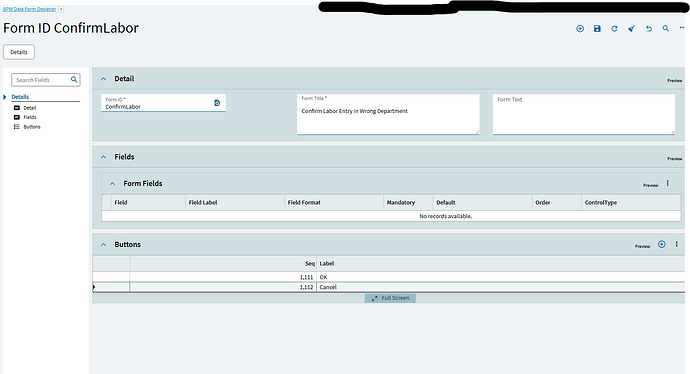Select the Cancel label cell
Image resolution: width=690 pixels, height=374 pixels.
point(501,287)
